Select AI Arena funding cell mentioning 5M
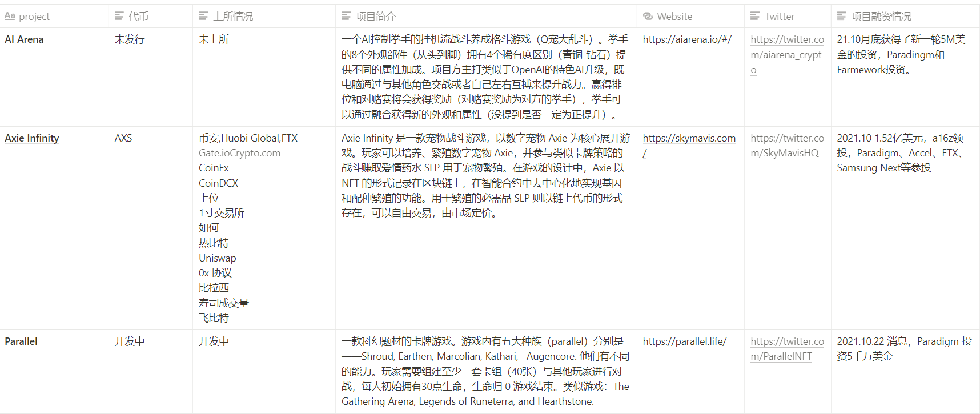980x414 pixels. 905,77
